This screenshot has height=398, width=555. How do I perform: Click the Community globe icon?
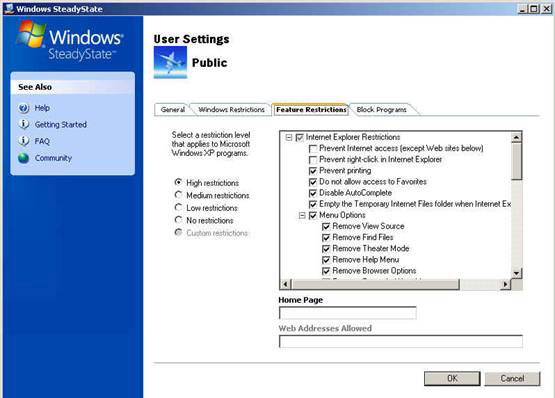tap(24, 158)
